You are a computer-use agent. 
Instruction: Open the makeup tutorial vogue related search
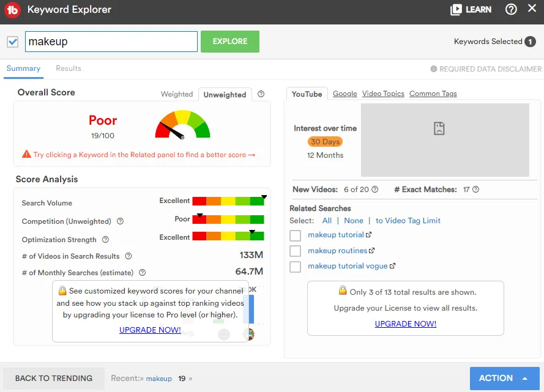[348, 266]
